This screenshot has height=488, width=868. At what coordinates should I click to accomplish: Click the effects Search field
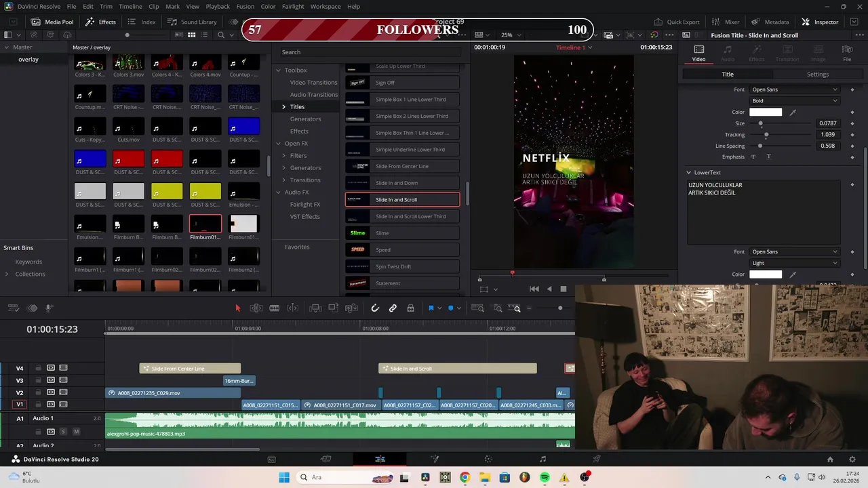(370, 52)
